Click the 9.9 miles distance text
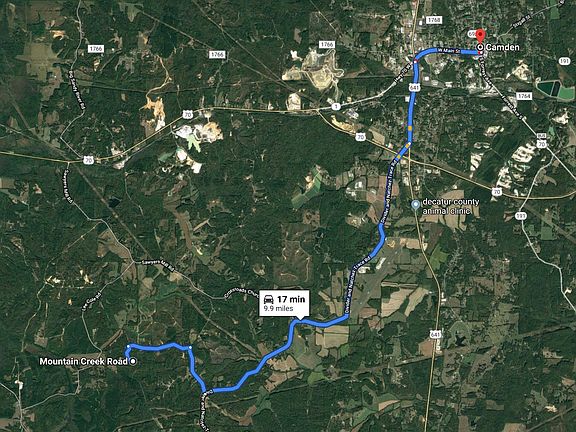576x432 pixels. click(278, 308)
